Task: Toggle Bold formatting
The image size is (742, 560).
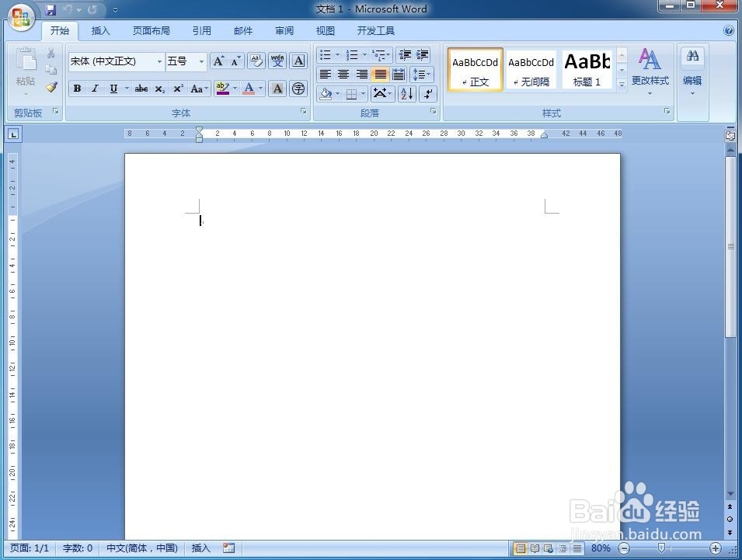Action: click(x=77, y=89)
